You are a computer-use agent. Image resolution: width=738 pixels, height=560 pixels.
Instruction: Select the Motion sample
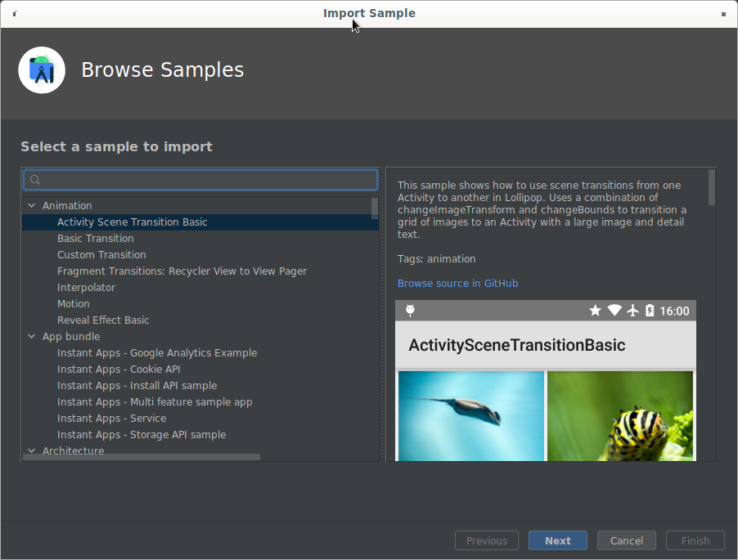[x=73, y=304]
